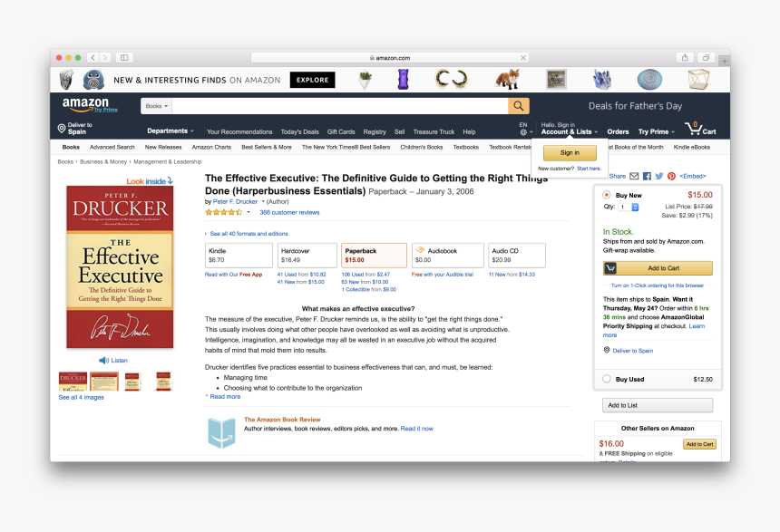This screenshot has height=532, width=780.
Task: Click See all 4 images link
Action: pos(81,397)
